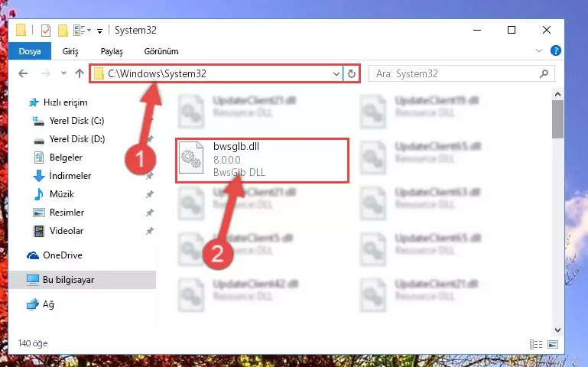
Task: Click the 140 öğe item count
Action: tap(33, 343)
